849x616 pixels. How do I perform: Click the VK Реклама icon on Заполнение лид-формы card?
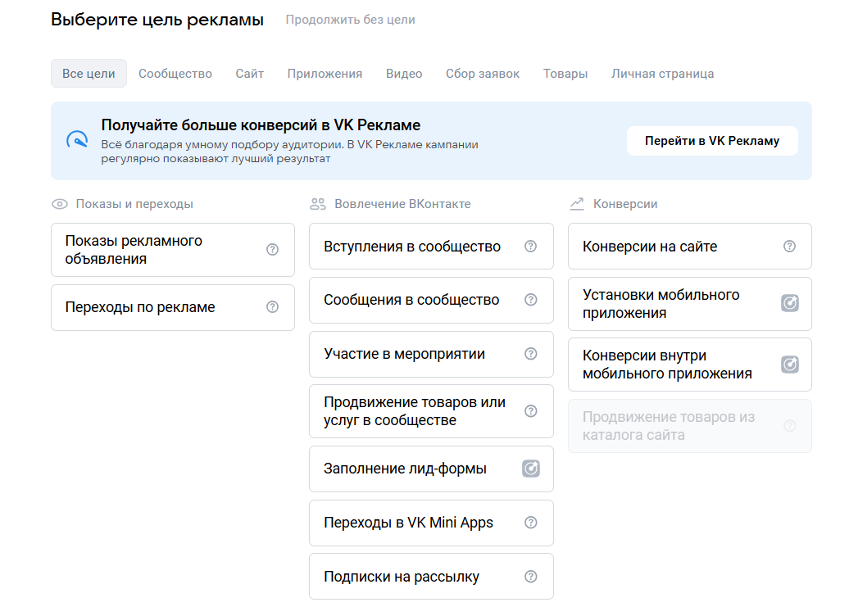531,469
